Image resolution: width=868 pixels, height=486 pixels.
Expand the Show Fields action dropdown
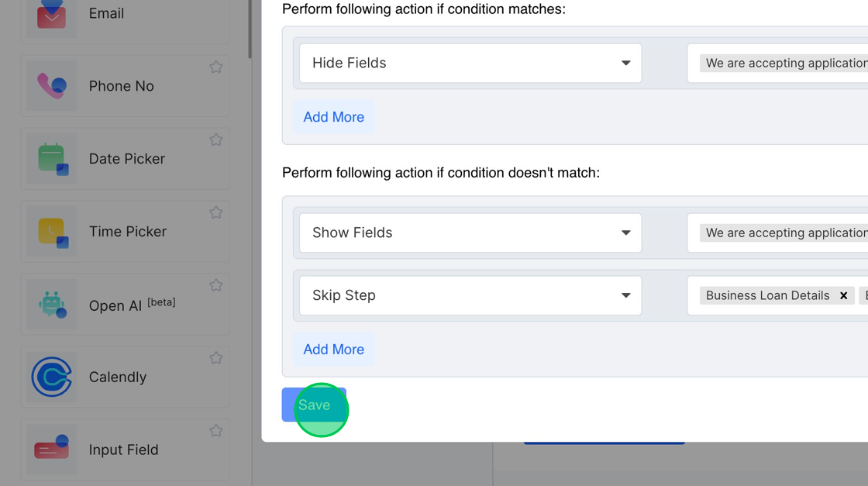pos(470,233)
